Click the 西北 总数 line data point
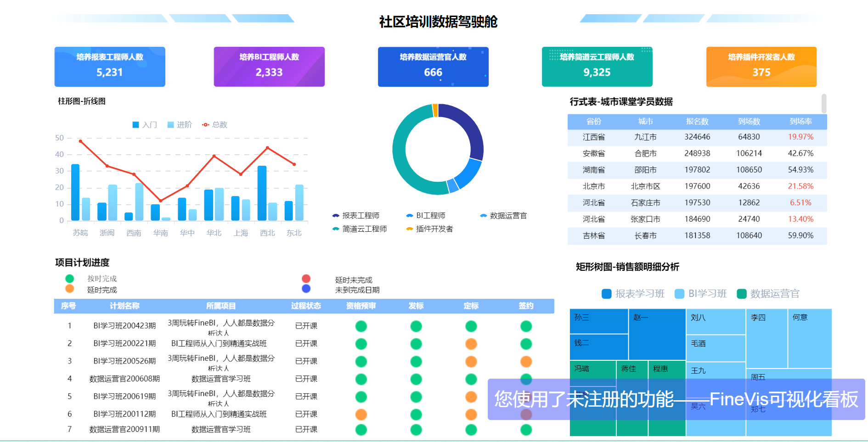The image size is (868, 442). point(268,148)
